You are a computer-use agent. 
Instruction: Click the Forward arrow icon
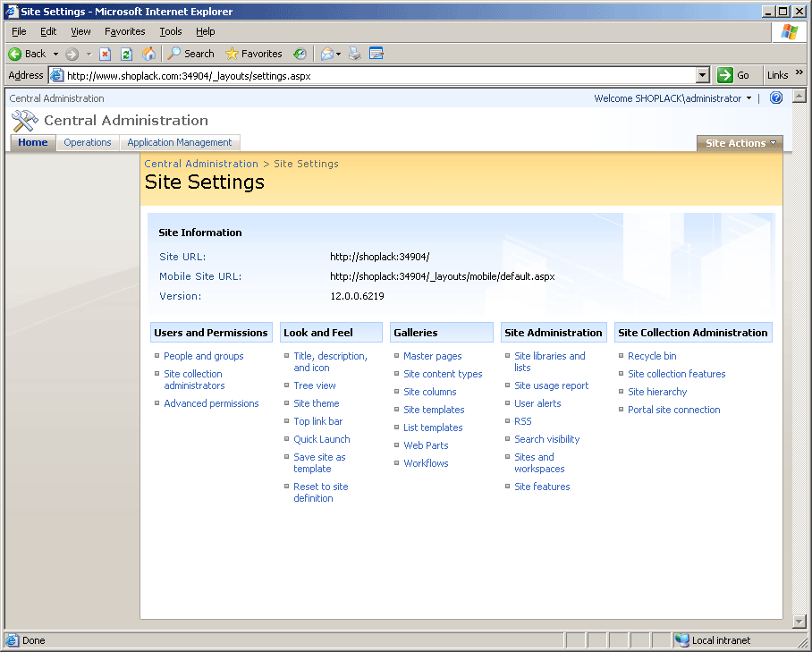pyautogui.click(x=72, y=54)
